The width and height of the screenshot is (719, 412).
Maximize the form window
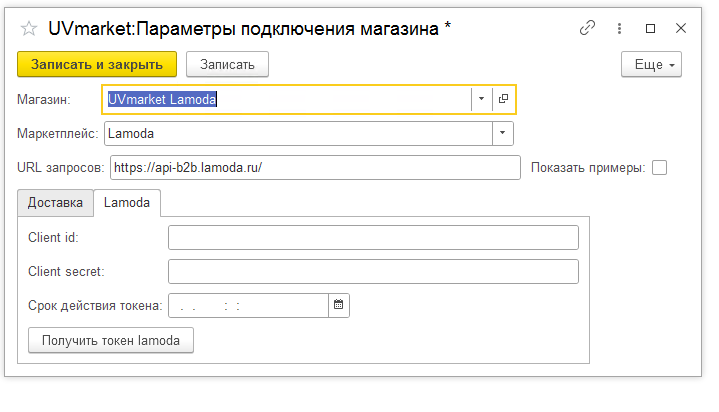coord(650,28)
